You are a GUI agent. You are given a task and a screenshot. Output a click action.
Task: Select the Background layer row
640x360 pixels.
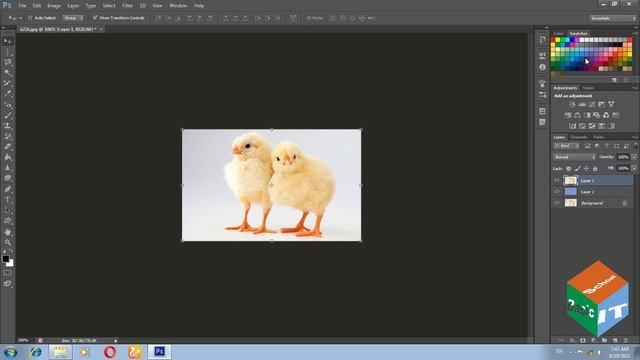[593, 203]
